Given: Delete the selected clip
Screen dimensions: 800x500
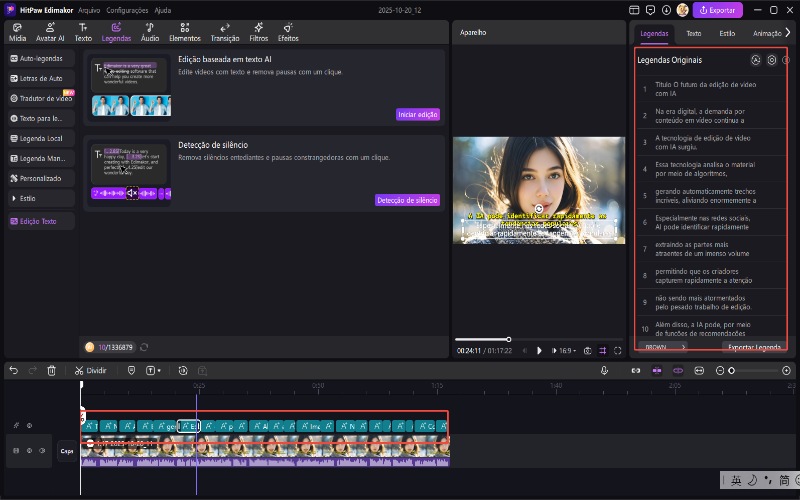Looking at the screenshot, I should pyautogui.click(x=52, y=370).
